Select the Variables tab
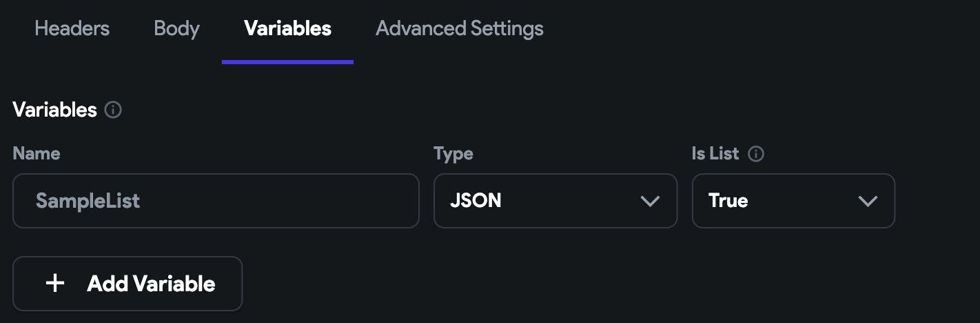Screen dimensions: 980x323 [287, 29]
